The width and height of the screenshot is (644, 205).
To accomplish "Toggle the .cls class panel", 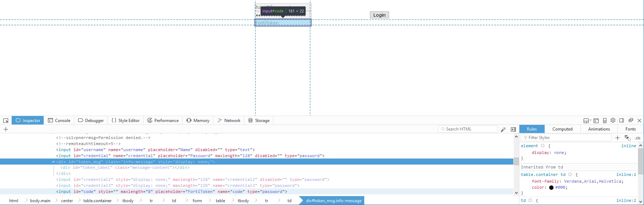I will [638, 138].
